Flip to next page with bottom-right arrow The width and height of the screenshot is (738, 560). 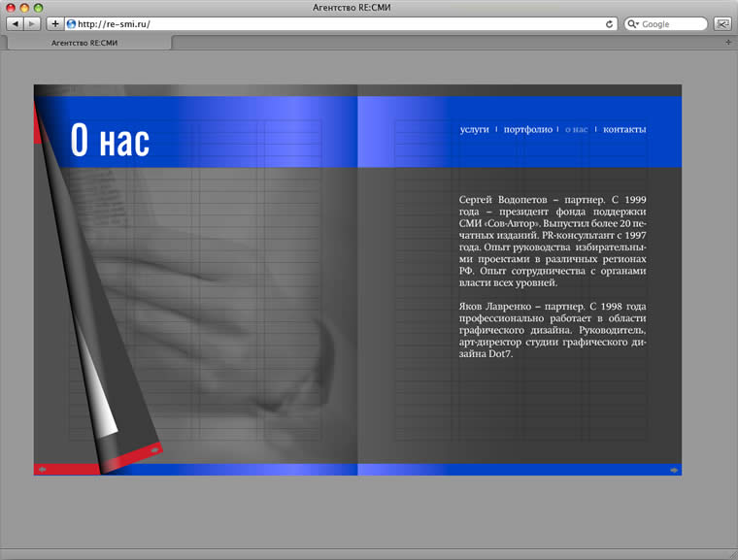674,470
